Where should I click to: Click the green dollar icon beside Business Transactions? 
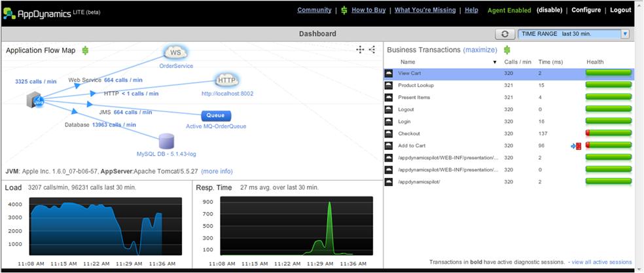[x=507, y=50]
